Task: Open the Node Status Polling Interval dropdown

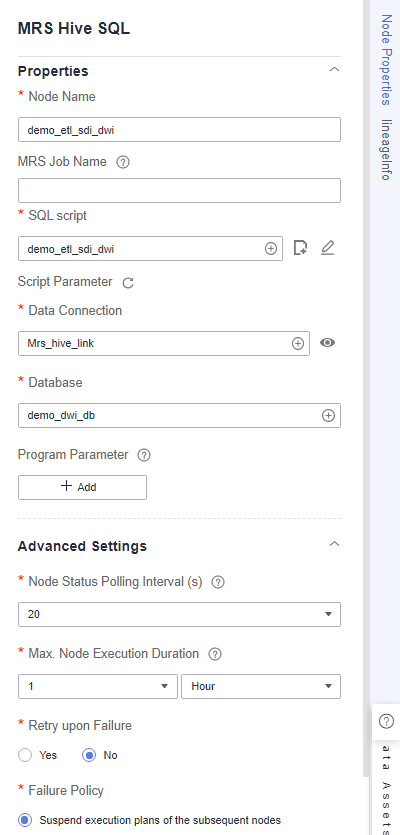Action: [x=179, y=615]
